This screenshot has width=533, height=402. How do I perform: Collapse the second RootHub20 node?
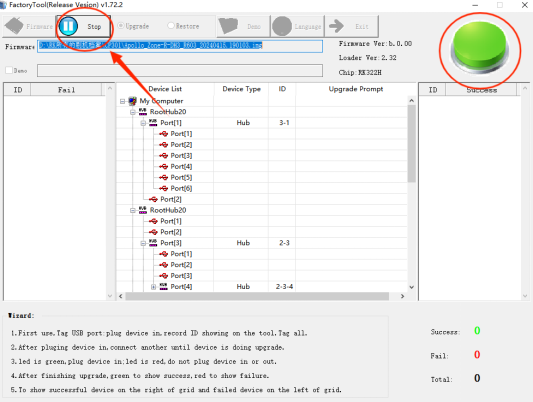133,210
